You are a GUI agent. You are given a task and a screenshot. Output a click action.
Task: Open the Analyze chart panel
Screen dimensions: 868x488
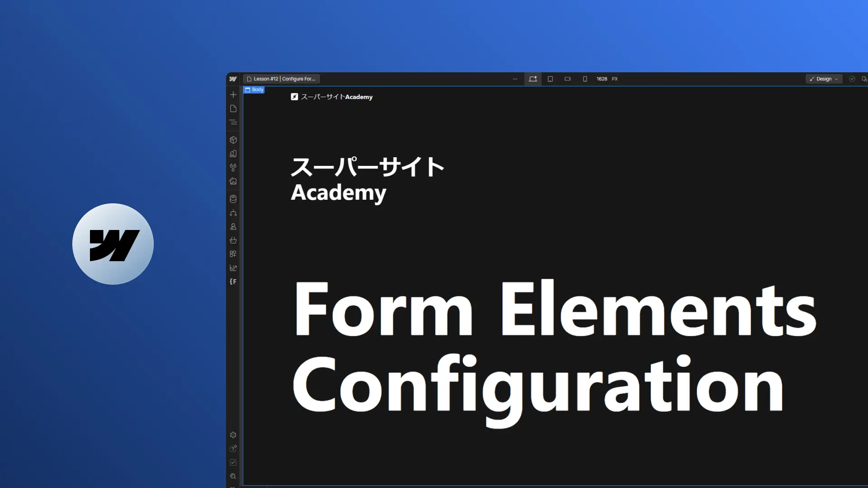[x=233, y=268]
